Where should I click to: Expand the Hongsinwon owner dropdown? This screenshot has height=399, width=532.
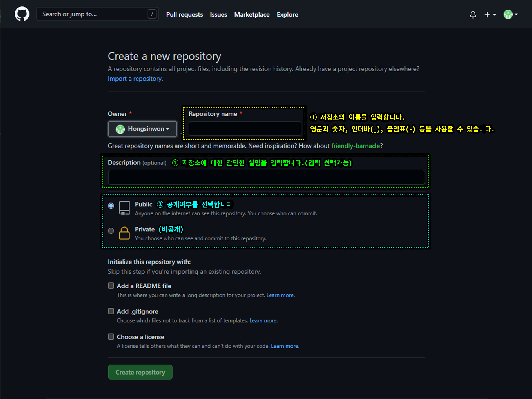143,129
